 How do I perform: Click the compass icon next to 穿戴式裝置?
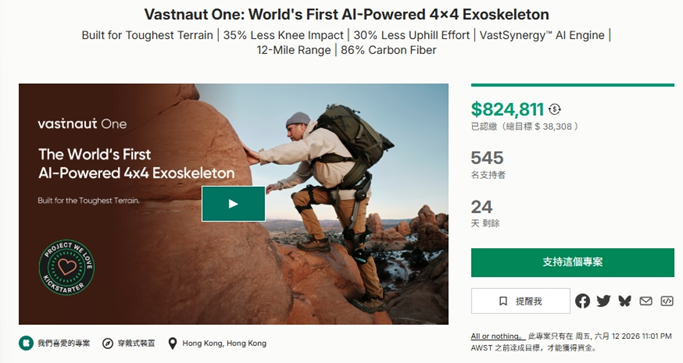pos(108,343)
